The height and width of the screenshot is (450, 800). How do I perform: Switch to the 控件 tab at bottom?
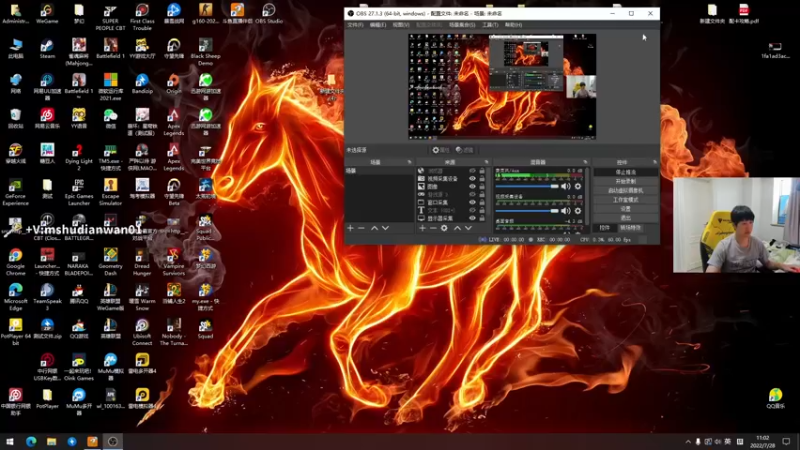click(x=605, y=228)
